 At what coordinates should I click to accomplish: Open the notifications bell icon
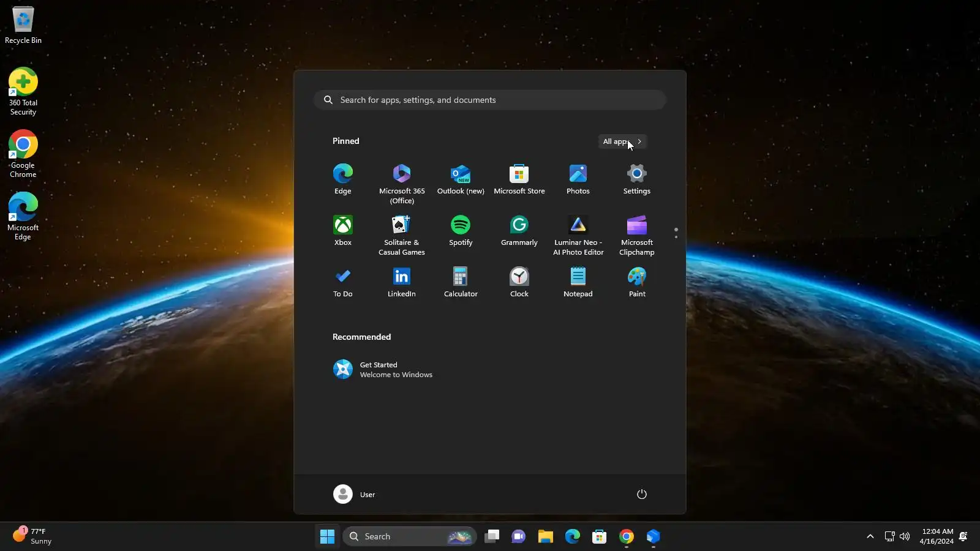(x=963, y=536)
